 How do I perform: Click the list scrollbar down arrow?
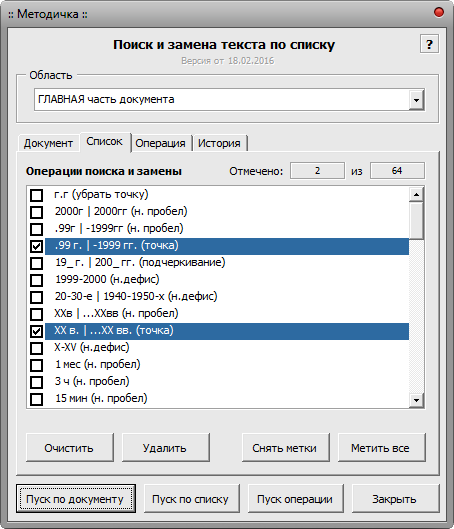(416, 400)
